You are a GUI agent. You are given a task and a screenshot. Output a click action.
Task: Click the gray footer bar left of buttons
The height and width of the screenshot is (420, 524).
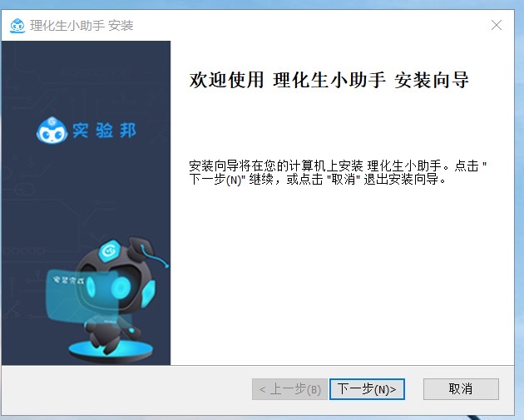pos(126,389)
